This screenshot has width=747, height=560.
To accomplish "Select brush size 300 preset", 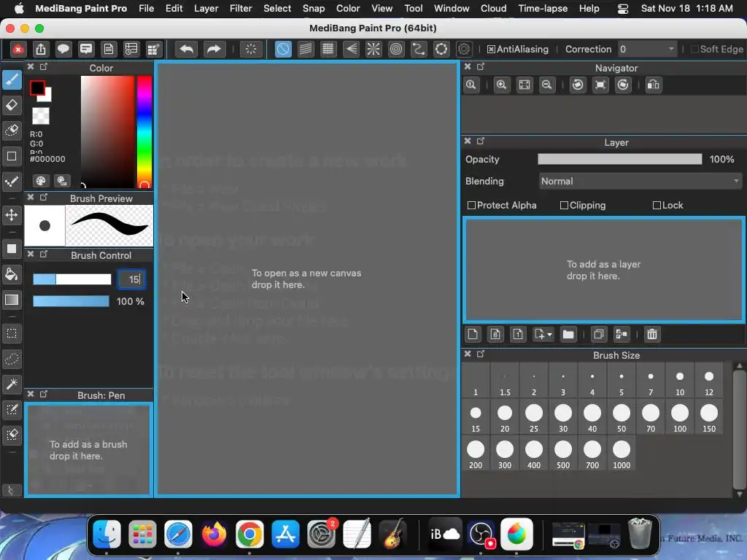I will click(x=505, y=455).
